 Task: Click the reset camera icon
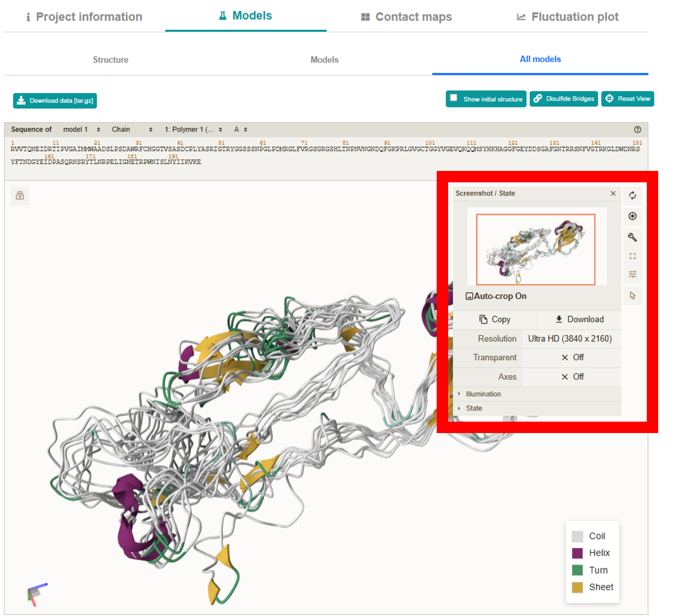tap(632, 196)
